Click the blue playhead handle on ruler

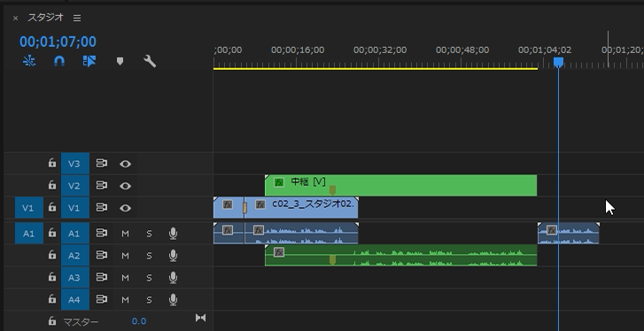click(x=558, y=62)
